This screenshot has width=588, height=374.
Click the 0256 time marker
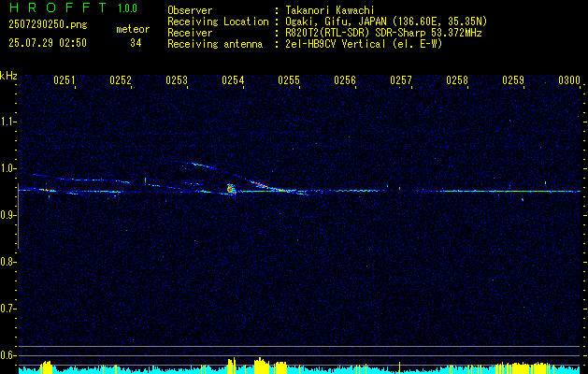click(x=345, y=80)
